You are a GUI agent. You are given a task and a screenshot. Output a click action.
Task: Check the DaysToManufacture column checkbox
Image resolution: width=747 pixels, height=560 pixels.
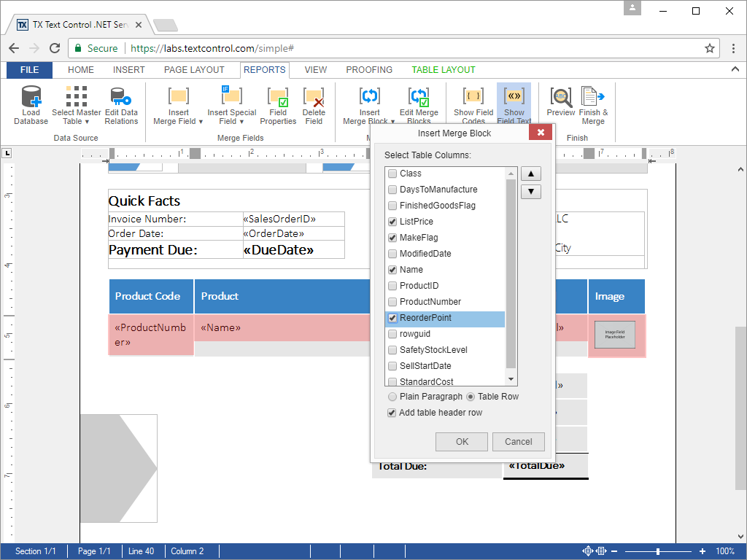392,190
